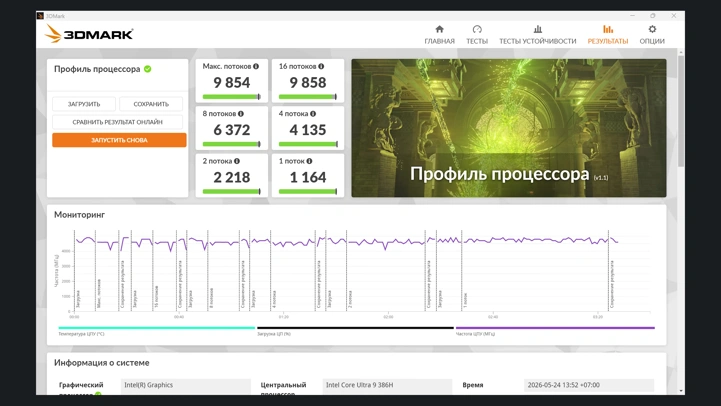Click the green check next to Профиль процессора
Viewport: 721px width, 406px height.
click(x=148, y=69)
